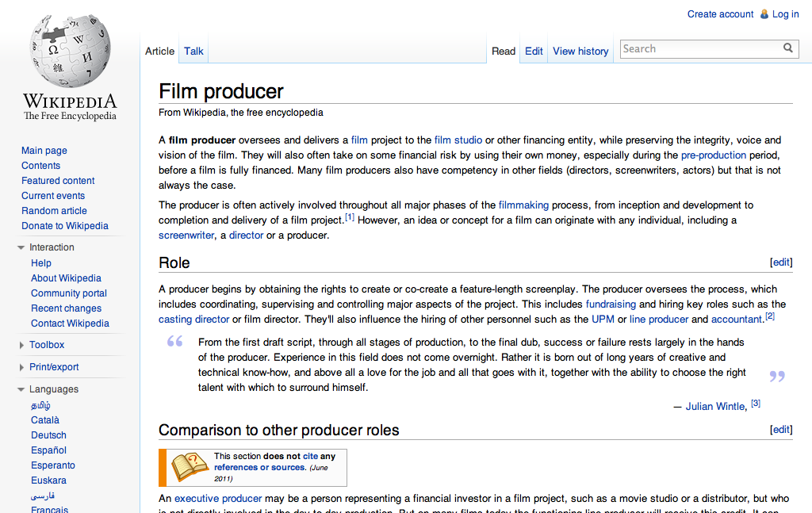812x513 pixels.
Task: Click the Create account link
Action: coord(720,14)
